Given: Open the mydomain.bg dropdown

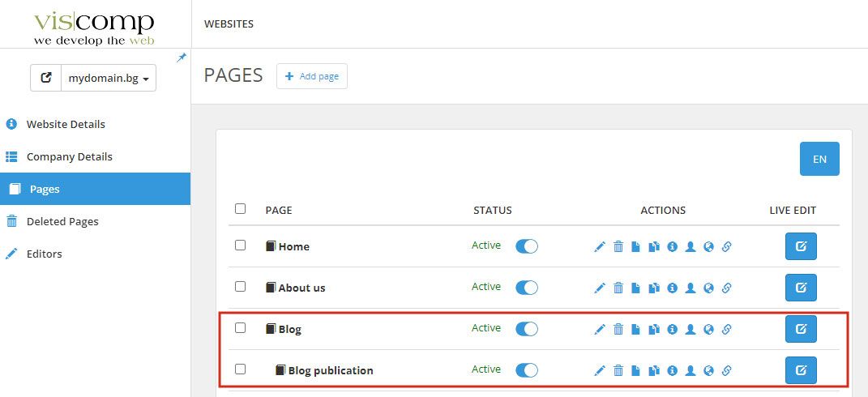Looking at the screenshot, I should coord(109,79).
